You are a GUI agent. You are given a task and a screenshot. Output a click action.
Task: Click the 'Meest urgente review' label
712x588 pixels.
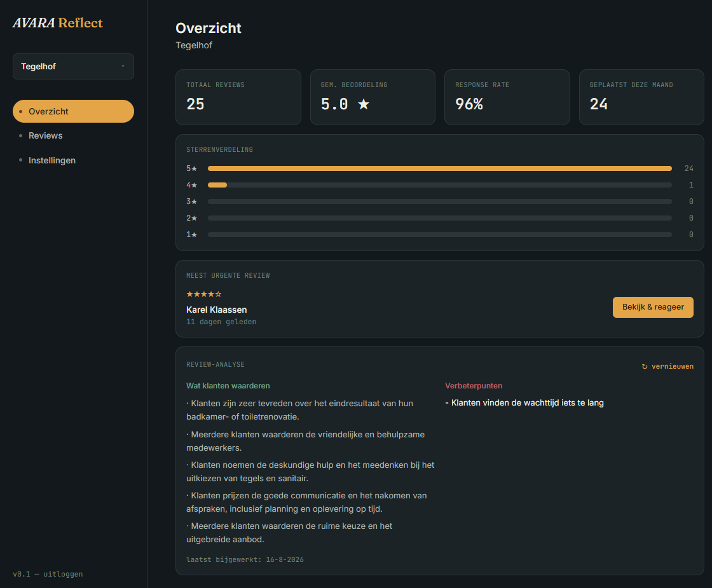coord(228,276)
